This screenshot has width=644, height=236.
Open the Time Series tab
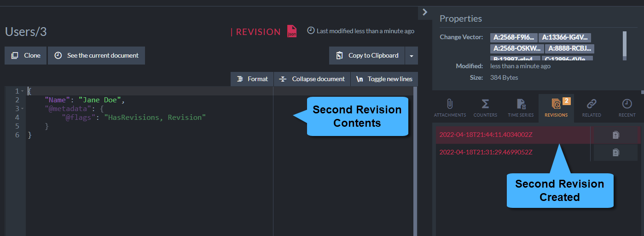pos(521,107)
